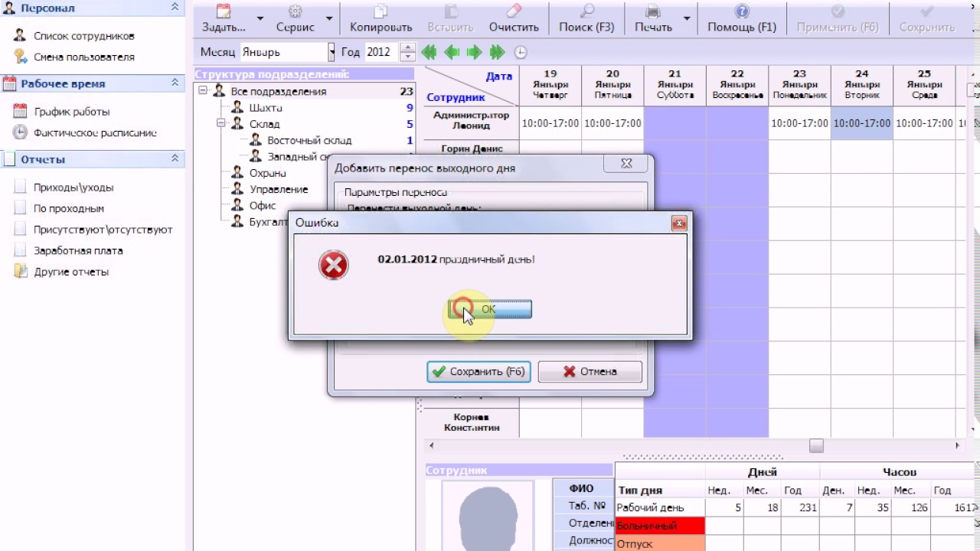Expand the Задать... dropdown arrow
Viewport: 980px width, 551px height.
(x=260, y=18)
